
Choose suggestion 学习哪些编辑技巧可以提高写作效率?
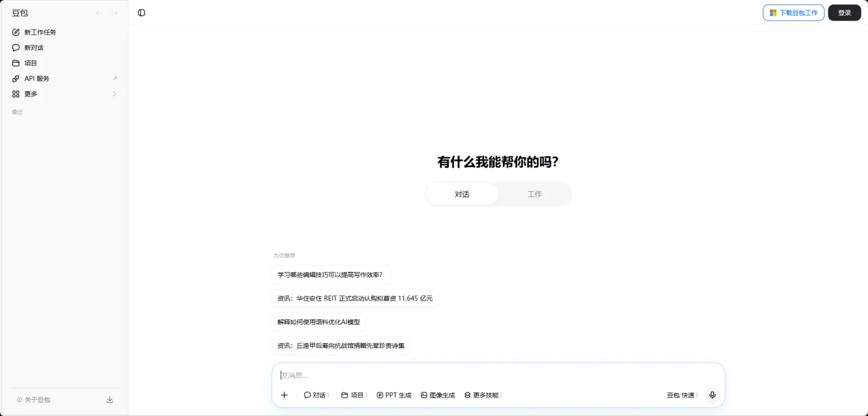coord(331,275)
